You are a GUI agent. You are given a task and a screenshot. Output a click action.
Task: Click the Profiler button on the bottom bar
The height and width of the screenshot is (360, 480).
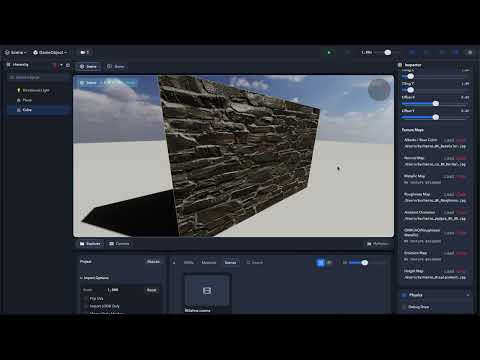[378, 244]
